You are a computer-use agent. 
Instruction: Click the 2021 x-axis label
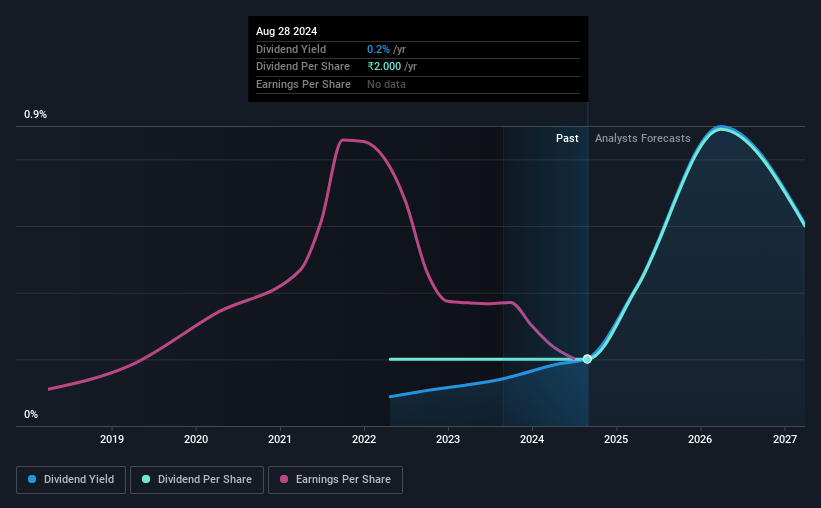tap(280, 439)
